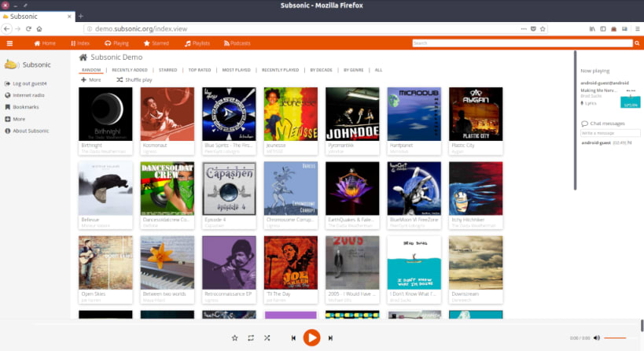Click the Retroconnaissance EP title link
644x351 pixels.
click(228, 294)
